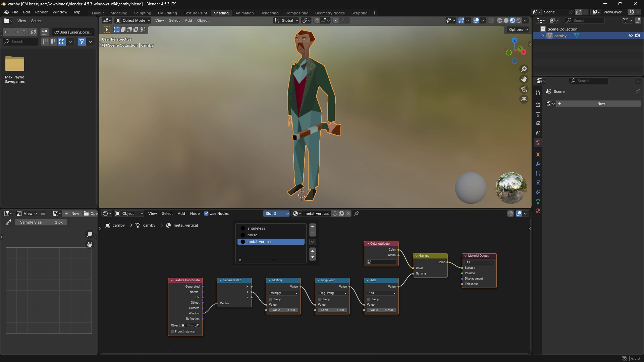
Task: Open the Material properties tab icon
Action: (x=538, y=211)
